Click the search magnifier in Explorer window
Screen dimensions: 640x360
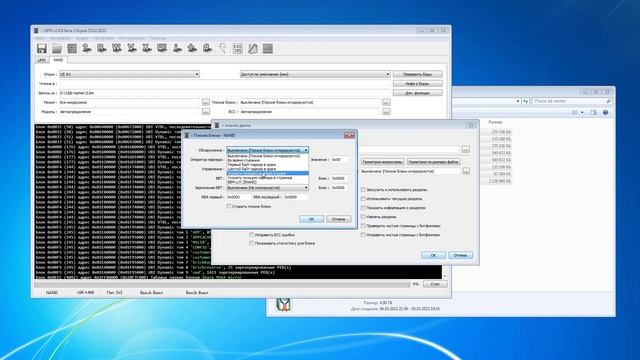click(x=608, y=101)
